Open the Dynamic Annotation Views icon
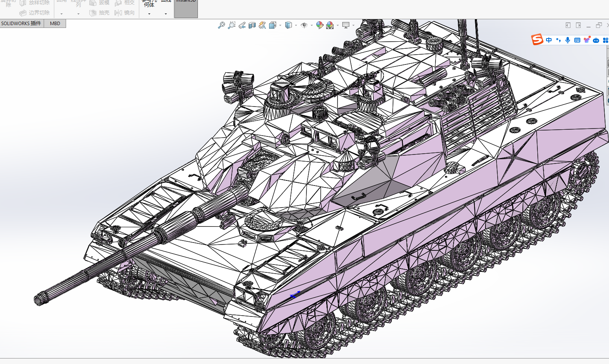Viewport: 609px width, 364px height. point(262,25)
